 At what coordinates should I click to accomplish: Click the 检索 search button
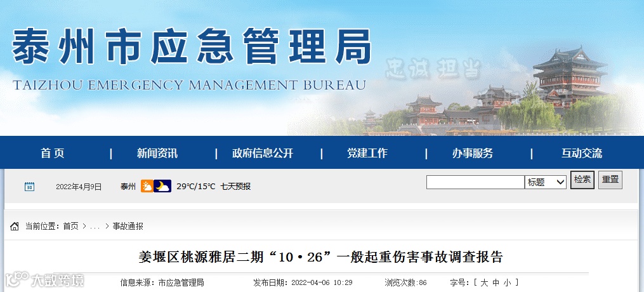(x=582, y=180)
